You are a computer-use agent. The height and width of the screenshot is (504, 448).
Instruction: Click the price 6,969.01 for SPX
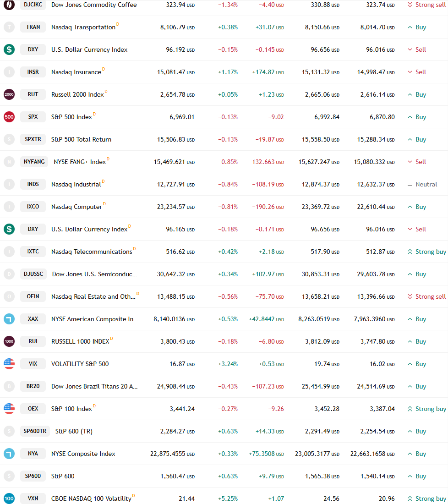(x=182, y=117)
